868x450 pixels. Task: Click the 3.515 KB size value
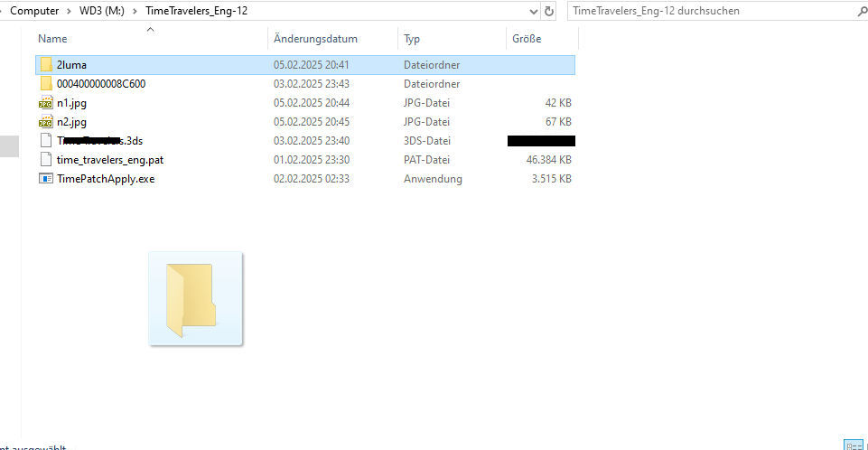click(x=551, y=179)
